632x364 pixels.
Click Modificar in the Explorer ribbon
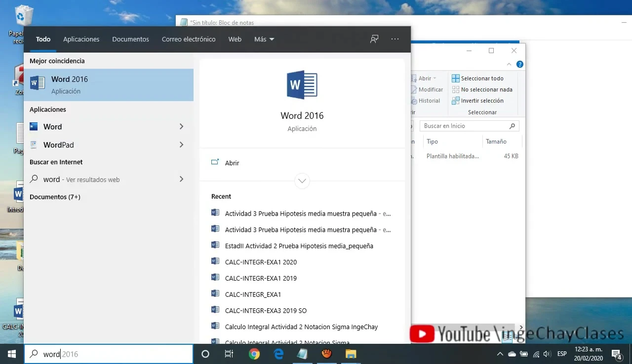[431, 90]
